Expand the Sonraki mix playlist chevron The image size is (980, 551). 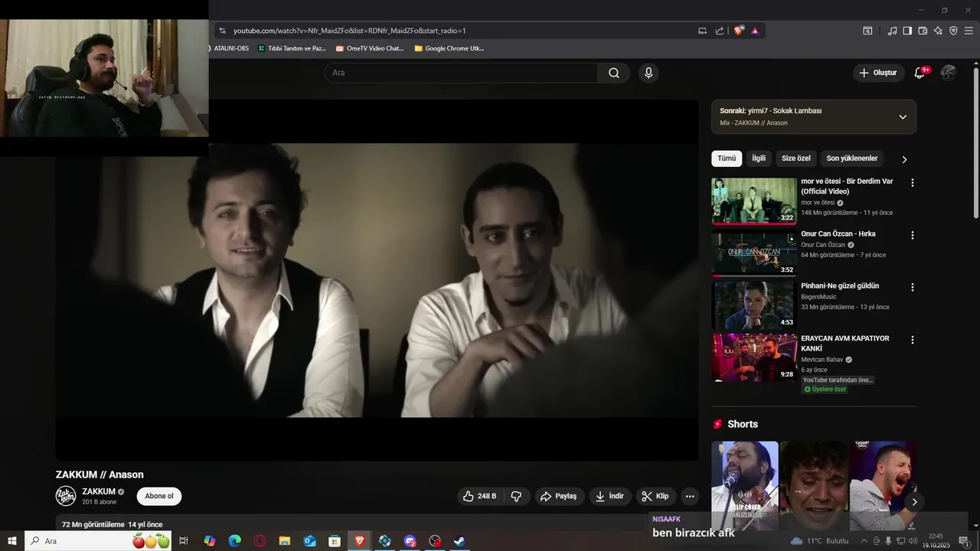click(903, 117)
